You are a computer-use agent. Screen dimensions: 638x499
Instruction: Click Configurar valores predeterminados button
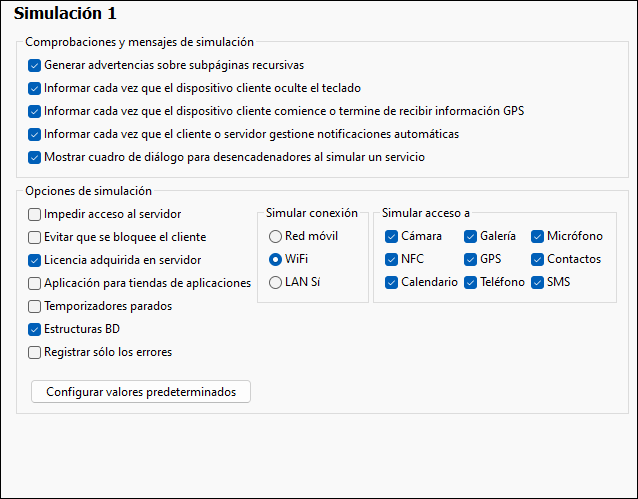(141, 392)
